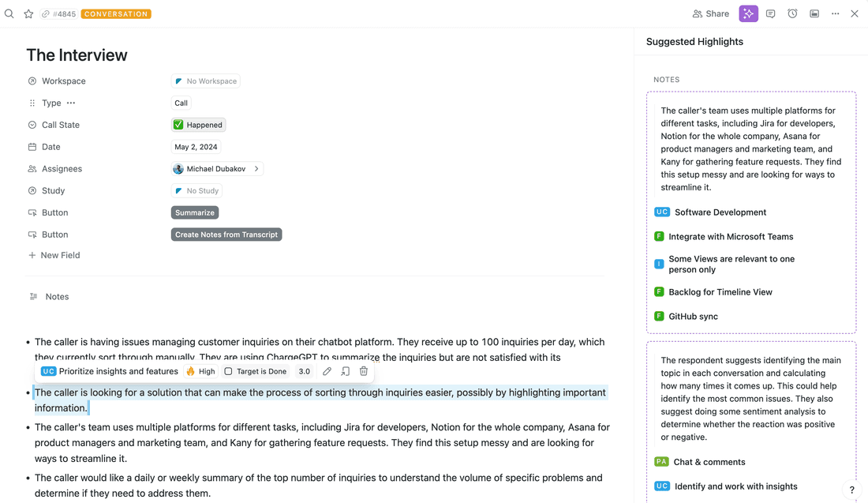Image resolution: width=868 pixels, height=503 pixels.
Task: Open the Type field options menu
Action: point(71,103)
